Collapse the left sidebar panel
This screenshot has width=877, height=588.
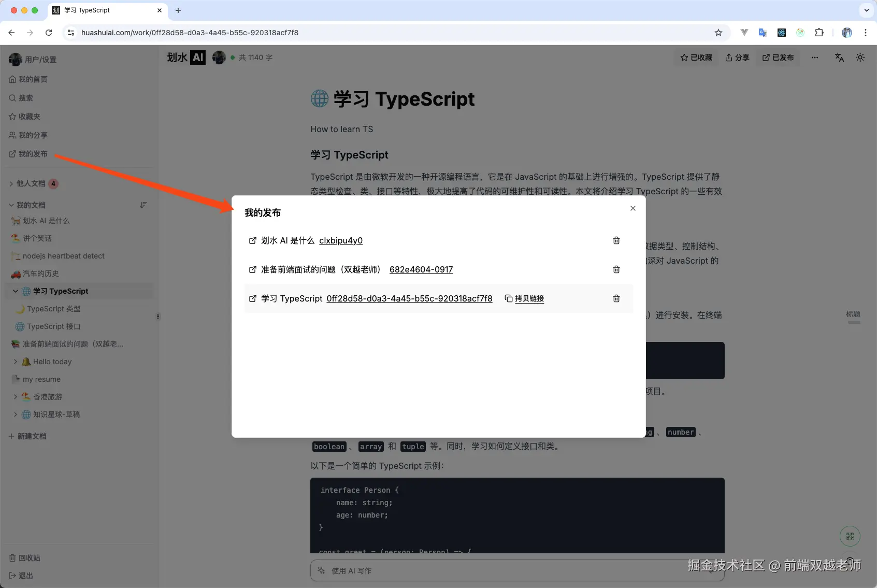pyautogui.click(x=158, y=317)
